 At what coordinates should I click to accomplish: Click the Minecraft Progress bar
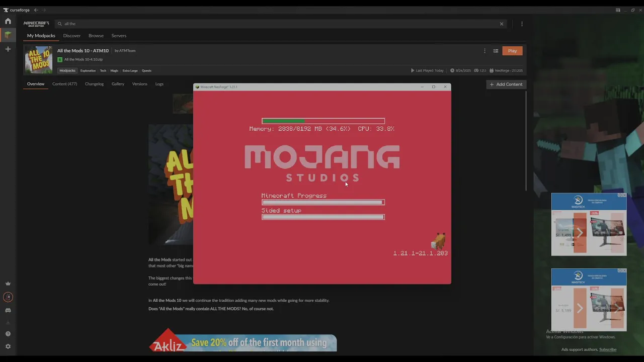coord(323,202)
